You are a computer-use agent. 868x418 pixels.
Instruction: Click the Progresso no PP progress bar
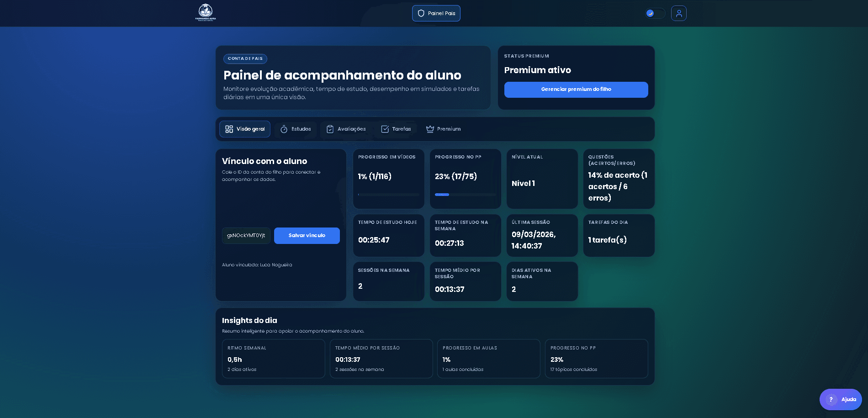click(x=465, y=194)
